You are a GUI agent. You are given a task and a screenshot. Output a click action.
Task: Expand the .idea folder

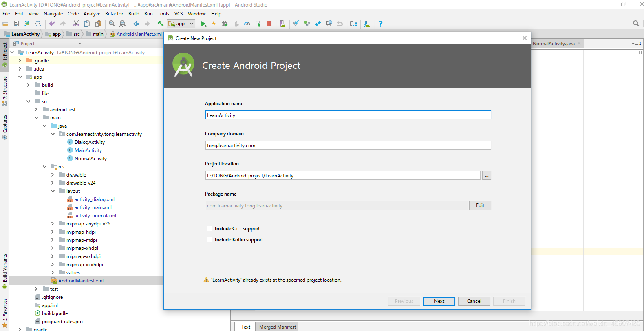pos(20,69)
